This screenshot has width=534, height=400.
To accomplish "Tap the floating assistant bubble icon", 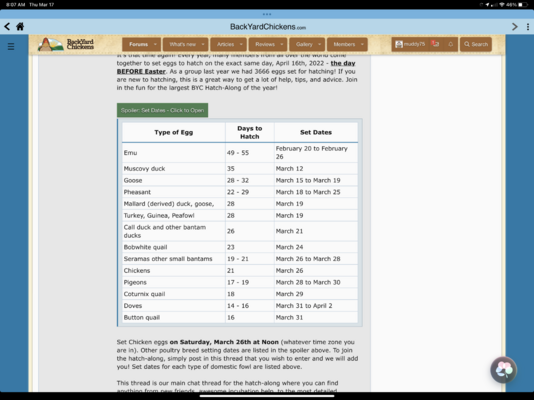I will pyautogui.click(x=503, y=370).
